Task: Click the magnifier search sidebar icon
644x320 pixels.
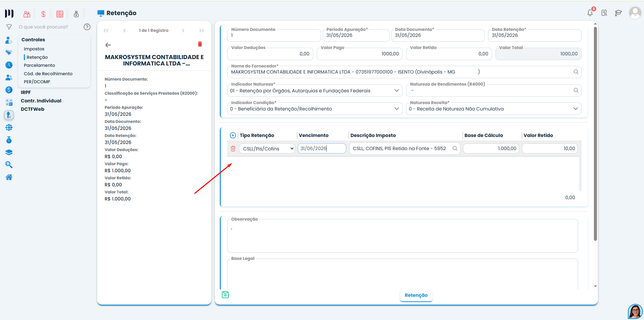Action: point(9,165)
